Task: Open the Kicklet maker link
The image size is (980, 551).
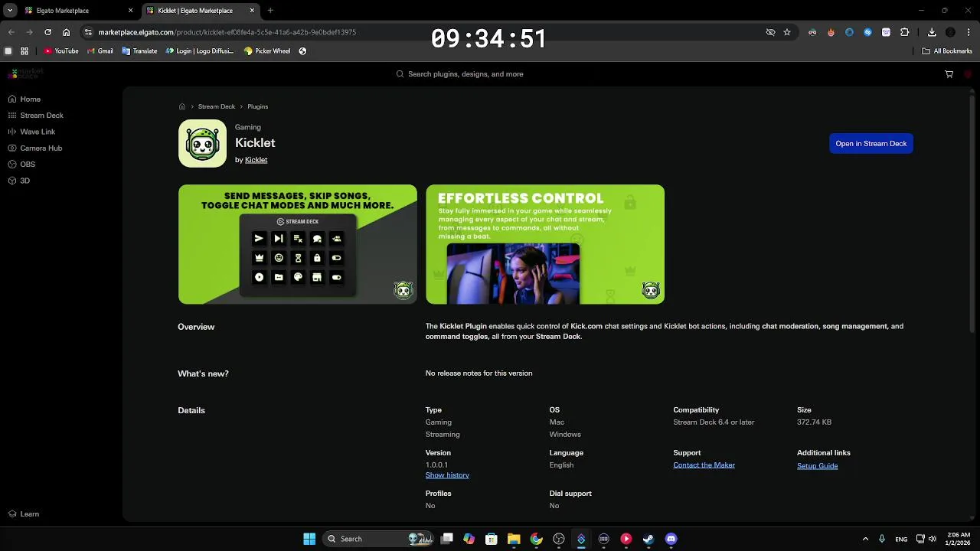Action: pos(256,160)
